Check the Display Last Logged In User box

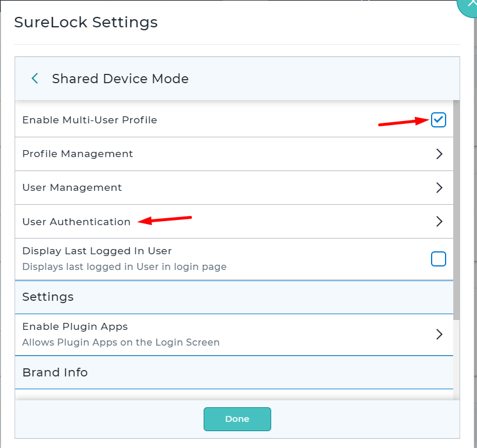pyautogui.click(x=439, y=259)
